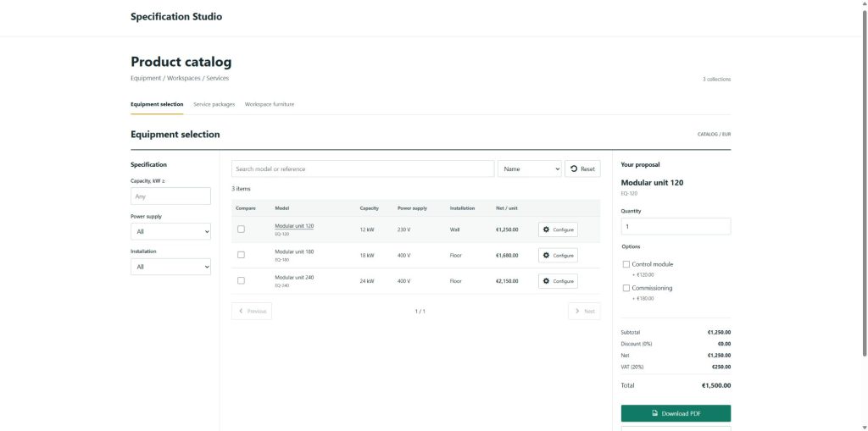Click the document icon on Download PDF
Viewport: 868px width, 431px height.
655,413
